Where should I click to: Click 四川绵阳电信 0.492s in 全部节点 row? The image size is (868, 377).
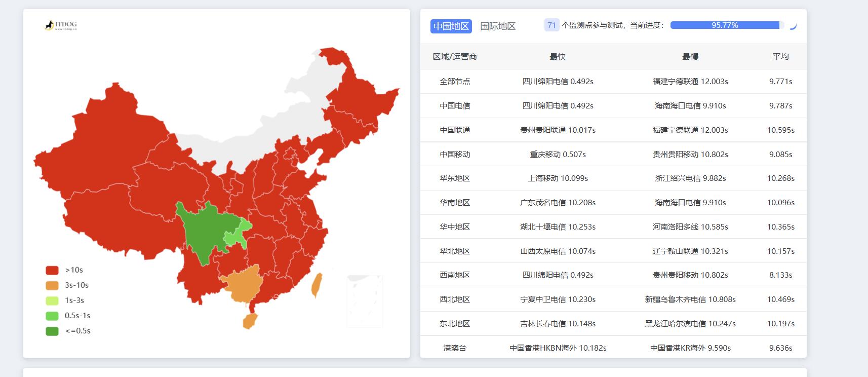point(558,82)
